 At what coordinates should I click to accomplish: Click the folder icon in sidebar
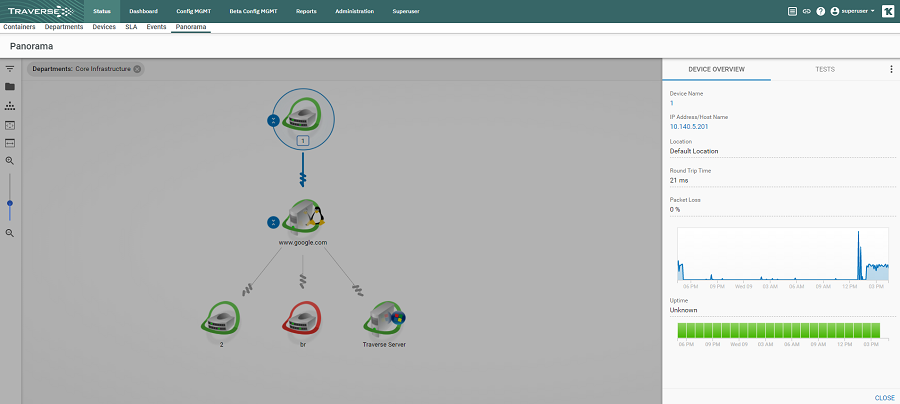point(10,87)
